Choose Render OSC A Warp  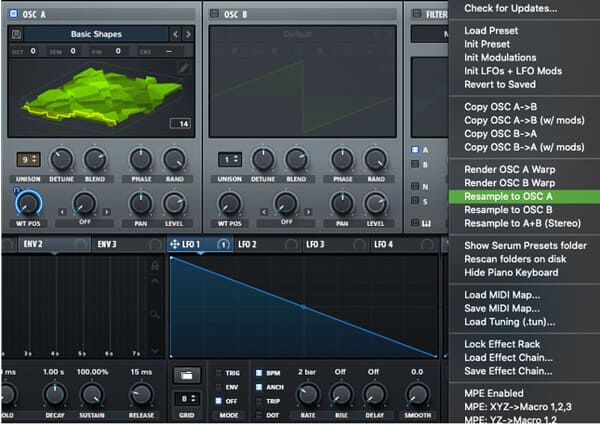tap(524, 170)
